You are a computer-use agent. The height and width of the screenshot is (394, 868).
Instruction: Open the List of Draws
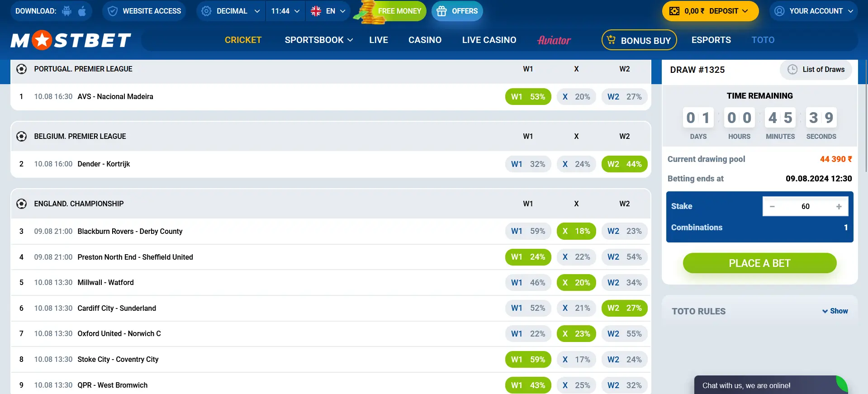pos(816,70)
